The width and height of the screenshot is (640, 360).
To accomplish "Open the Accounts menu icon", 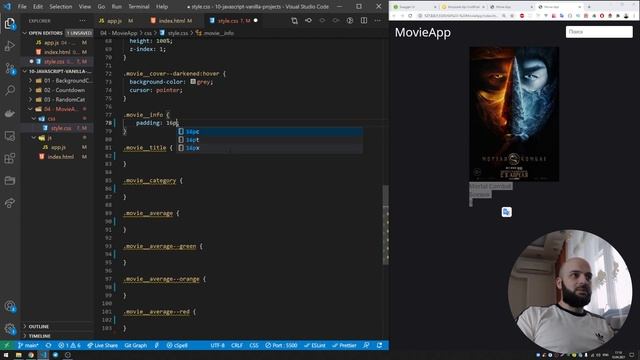I will (10, 306).
